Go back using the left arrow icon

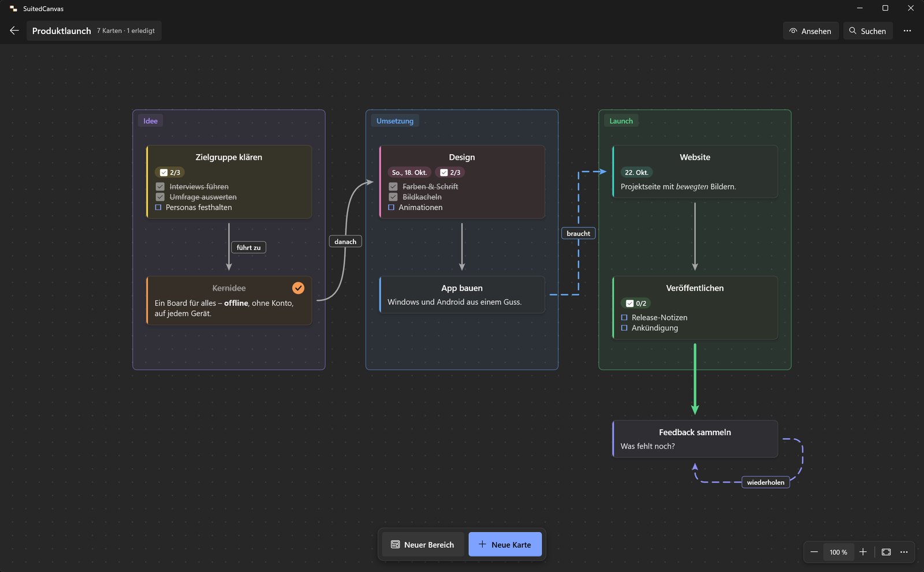14,31
